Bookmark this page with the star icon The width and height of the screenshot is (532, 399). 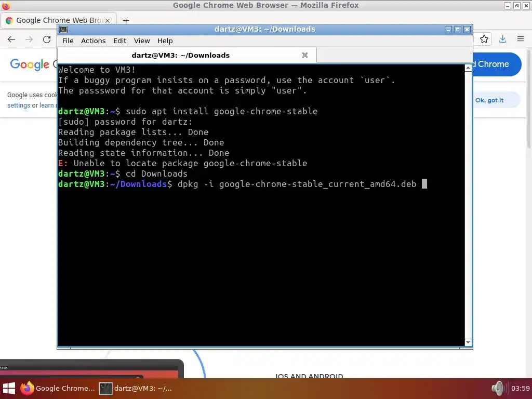pyautogui.click(x=484, y=39)
